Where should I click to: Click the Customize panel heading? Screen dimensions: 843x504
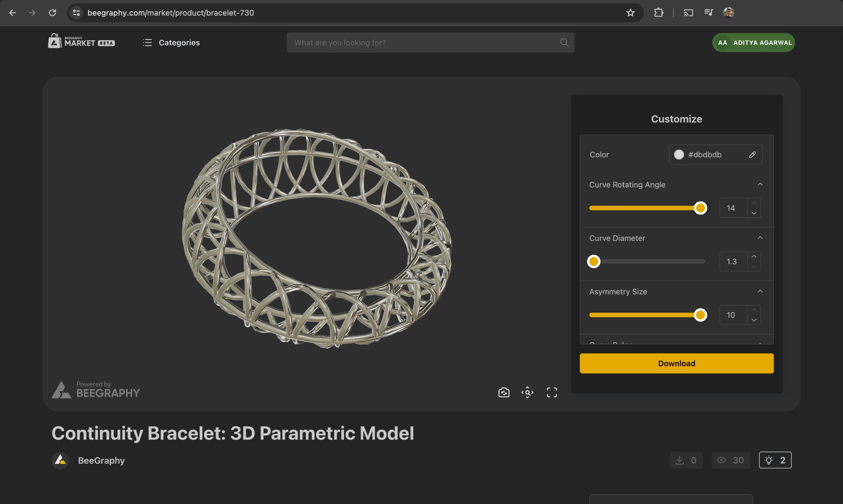pos(677,119)
